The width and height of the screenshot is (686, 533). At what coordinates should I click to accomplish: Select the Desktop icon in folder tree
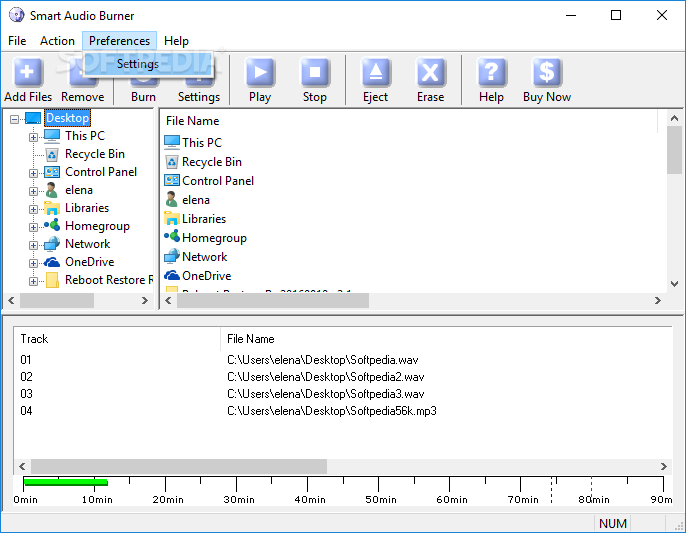[33, 118]
